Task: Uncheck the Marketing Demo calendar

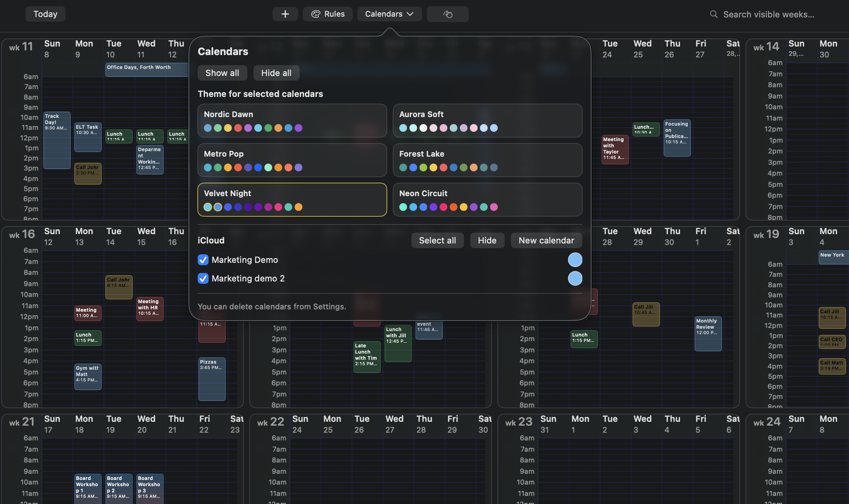Action: tap(203, 260)
